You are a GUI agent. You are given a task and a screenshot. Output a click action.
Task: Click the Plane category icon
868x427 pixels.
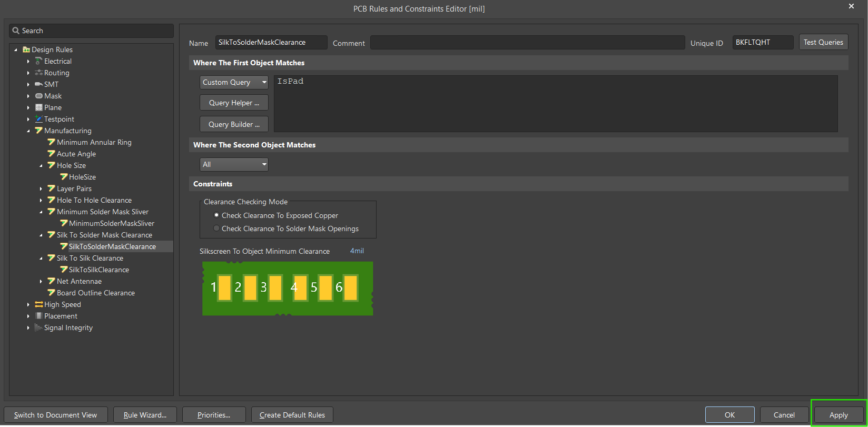(x=38, y=107)
